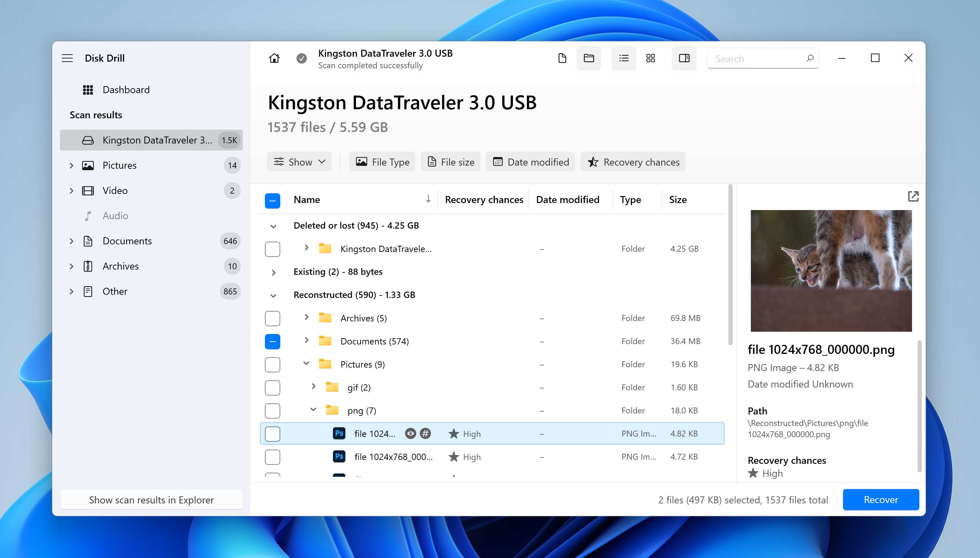Image resolution: width=980 pixels, height=558 pixels.
Task: Click the Archives (5) folder icon
Action: (x=325, y=318)
